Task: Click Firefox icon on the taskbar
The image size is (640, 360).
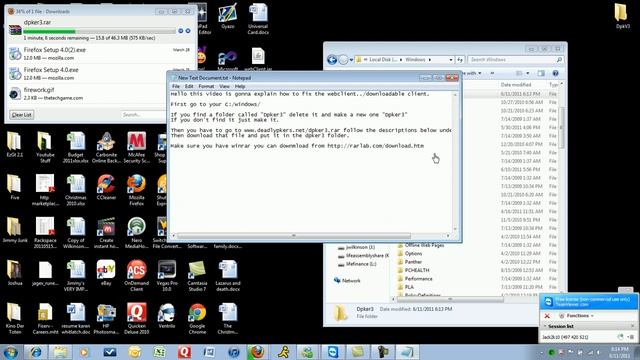Action: point(257,352)
